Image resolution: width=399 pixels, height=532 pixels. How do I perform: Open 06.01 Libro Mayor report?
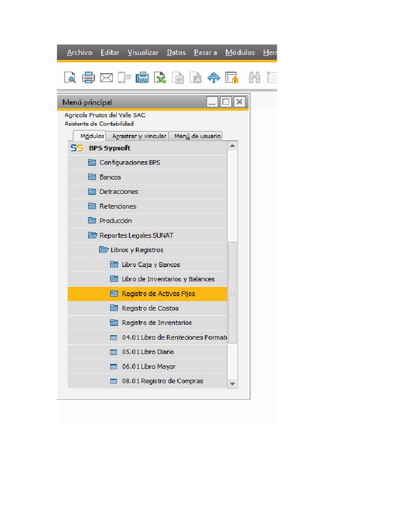pyautogui.click(x=147, y=367)
